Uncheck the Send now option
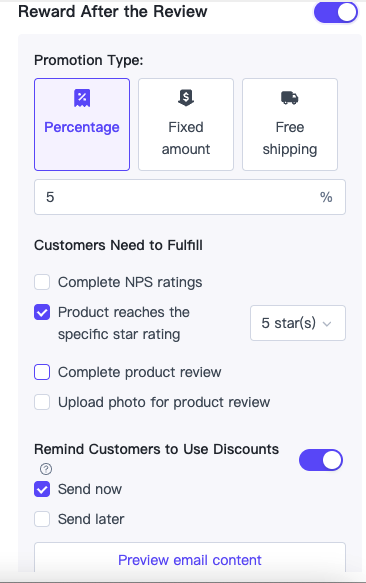366x583 pixels. tap(42, 489)
